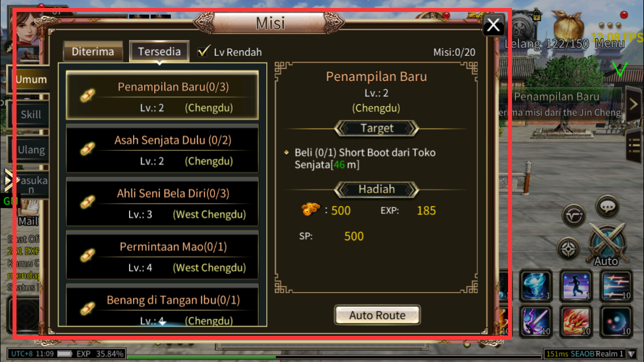The width and height of the screenshot is (644, 362).
Task: Cast the fire swirl skill
Action: point(575,322)
